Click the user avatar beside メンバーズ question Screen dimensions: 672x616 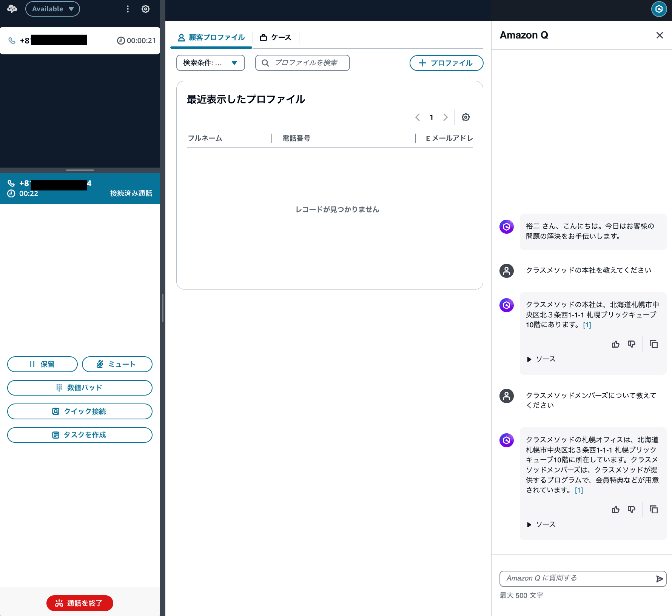click(507, 396)
